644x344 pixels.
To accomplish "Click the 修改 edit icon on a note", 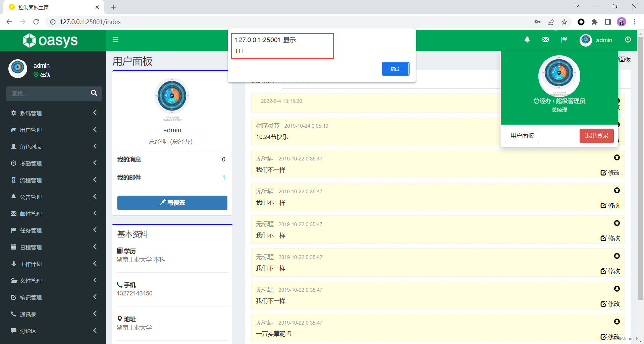I will [x=610, y=173].
